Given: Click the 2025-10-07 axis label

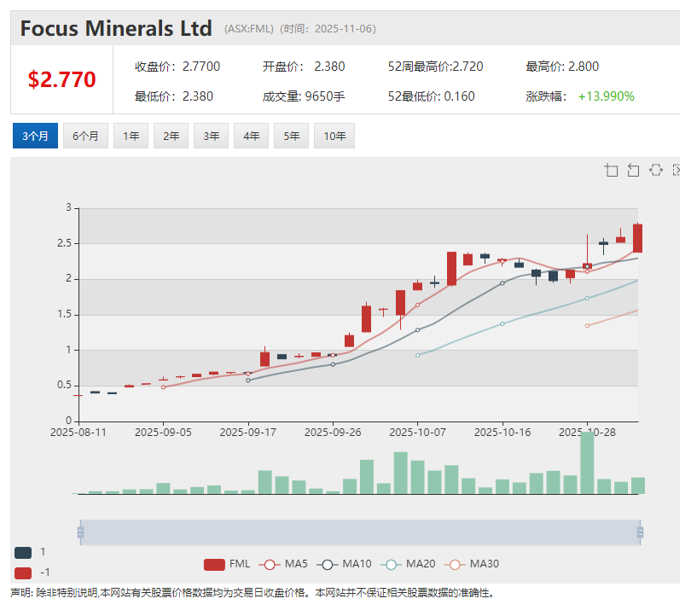Looking at the screenshot, I should [x=417, y=433].
